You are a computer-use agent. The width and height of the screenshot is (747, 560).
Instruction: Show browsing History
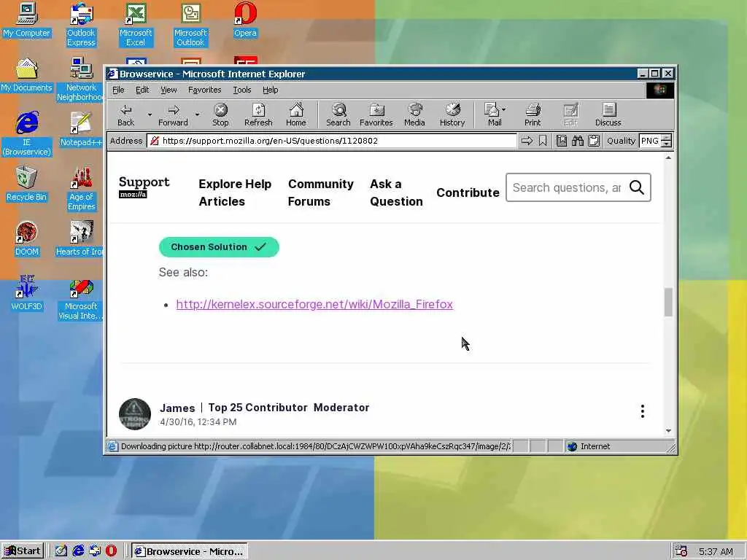point(452,115)
